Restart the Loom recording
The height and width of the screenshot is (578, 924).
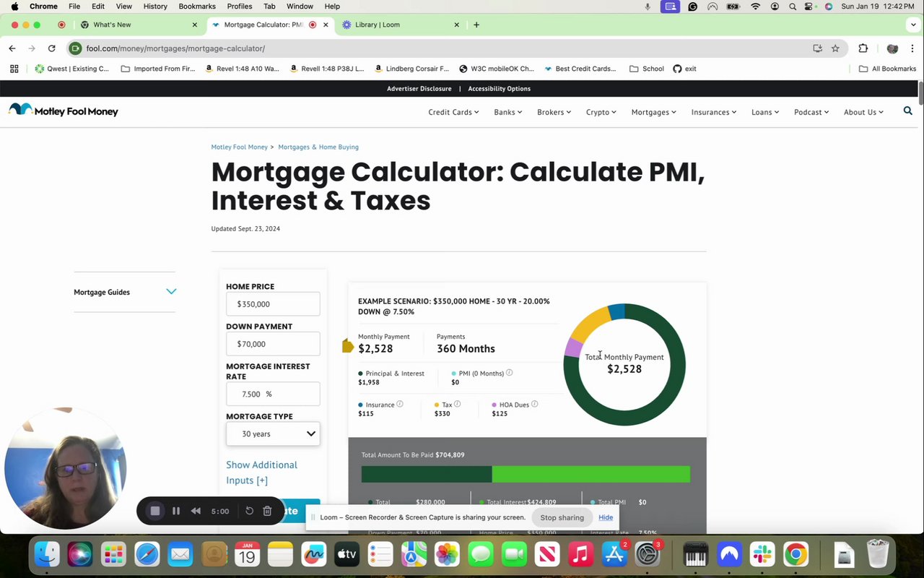click(249, 511)
